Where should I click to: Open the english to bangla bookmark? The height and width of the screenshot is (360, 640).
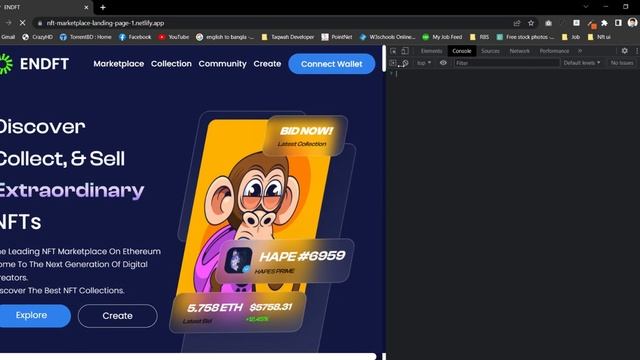tap(225, 37)
